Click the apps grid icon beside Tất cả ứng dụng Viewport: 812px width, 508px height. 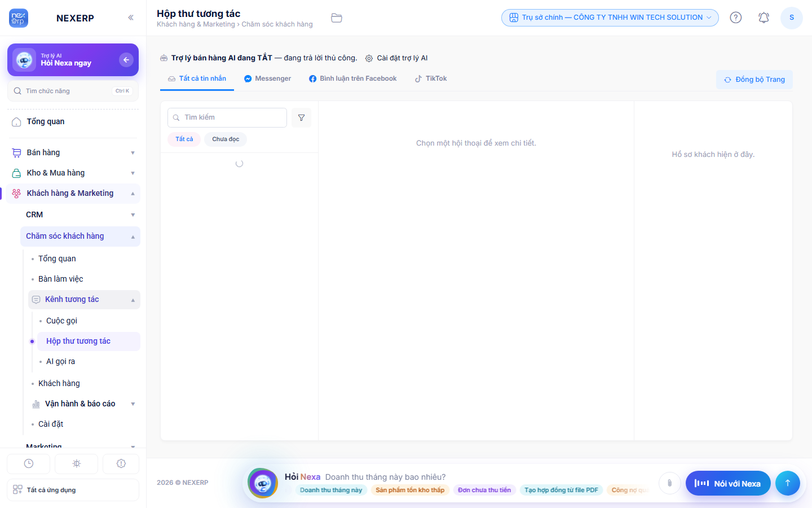tap(17, 490)
